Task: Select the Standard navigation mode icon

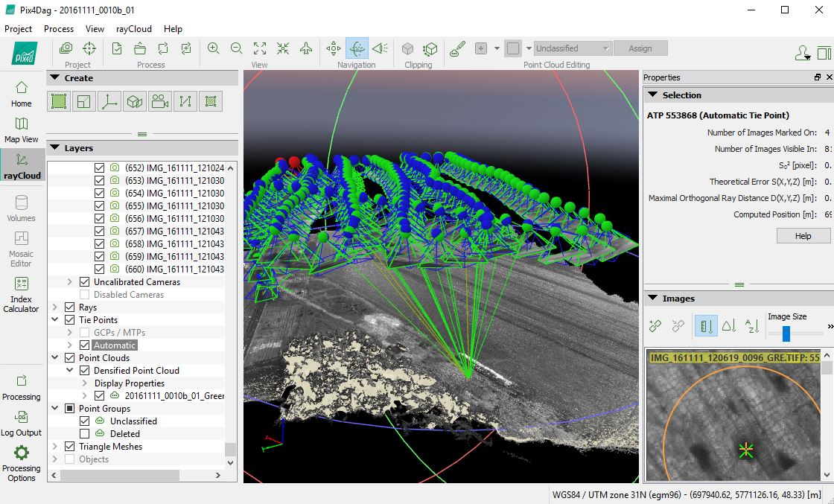Action: coord(334,48)
